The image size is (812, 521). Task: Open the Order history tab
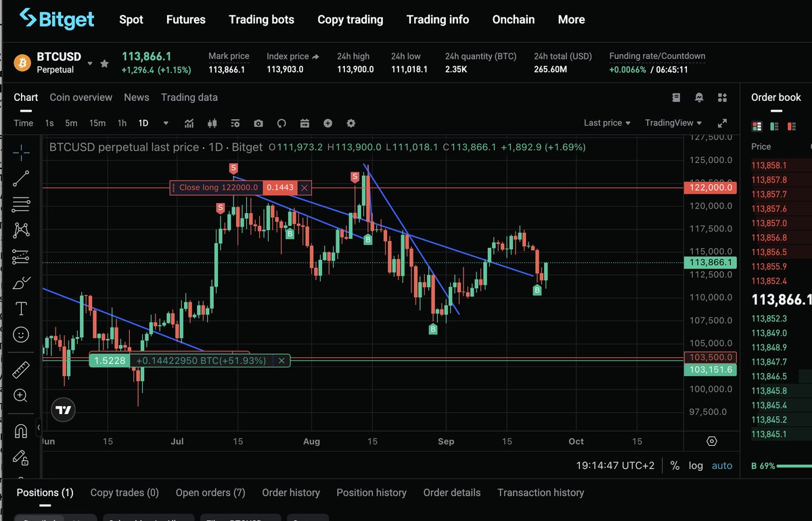pos(291,493)
